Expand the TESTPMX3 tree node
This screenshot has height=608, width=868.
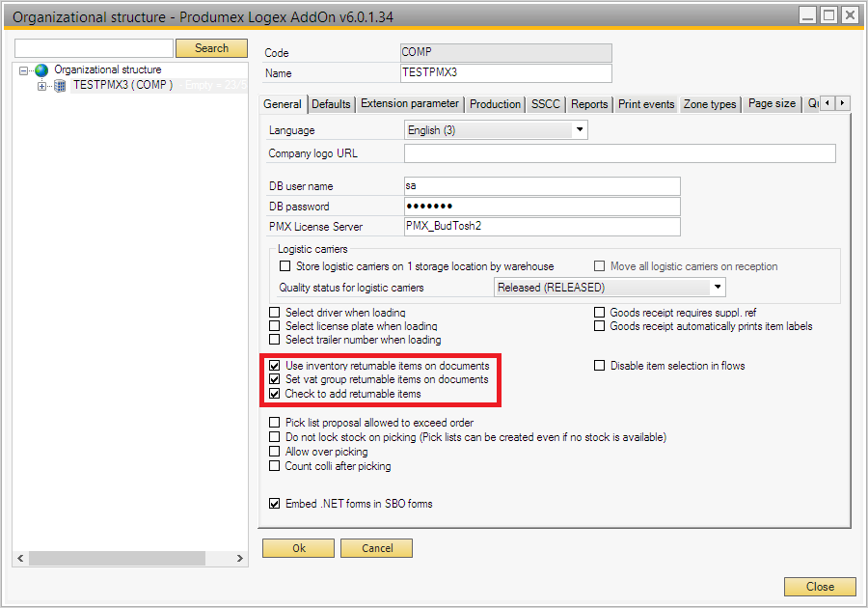[x=41, y=86]
